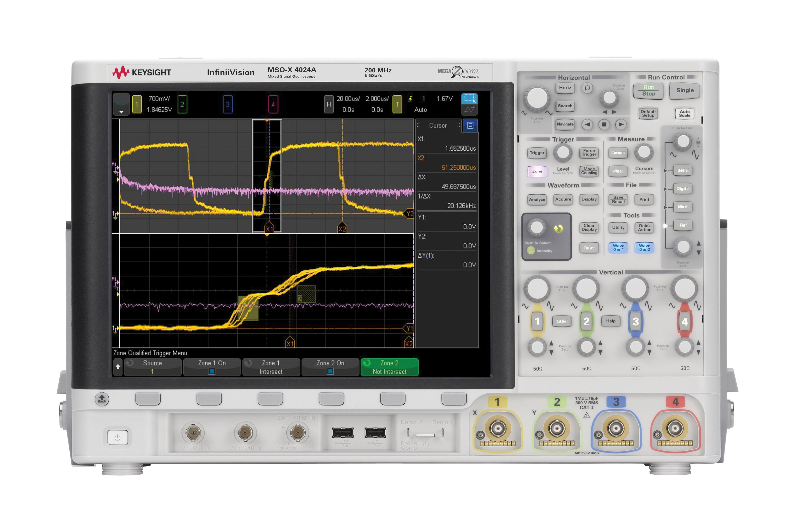The width and height of the screenshot is (795, 532).
Task: Click the Wave Gen2 key
Action: click(644, 248)
